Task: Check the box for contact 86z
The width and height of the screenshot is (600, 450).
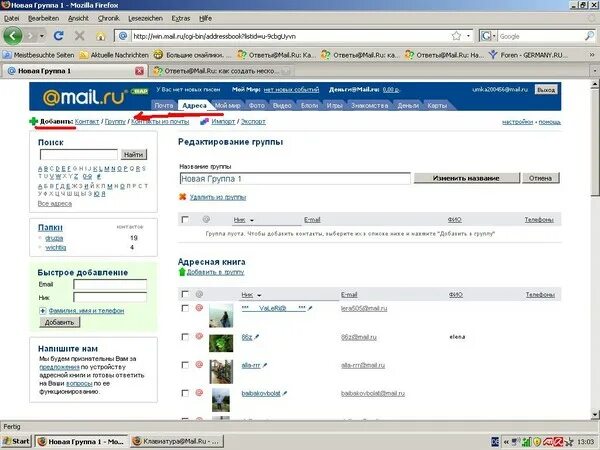Action: [x=185, y=337]
